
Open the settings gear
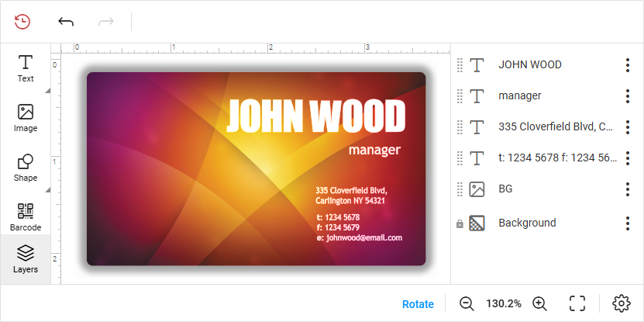pos(621,303)
